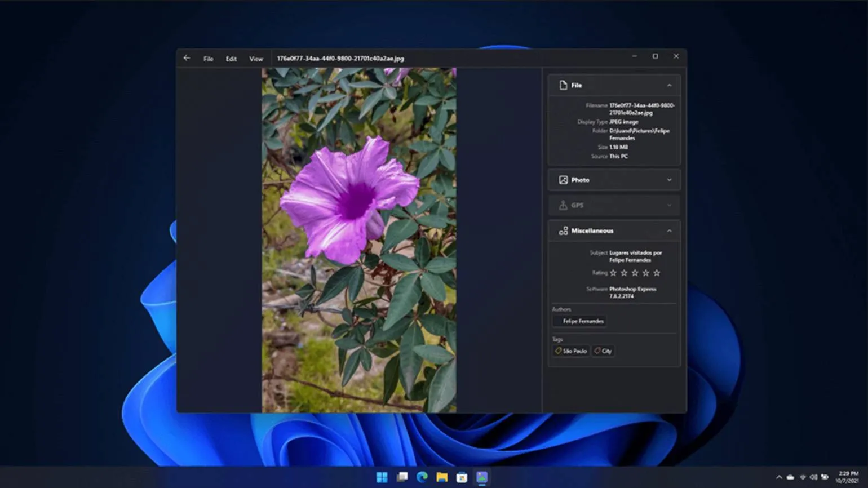Viewport: 868px width, 488px height.
Task: Open the View menu
Action: pos(256,59)
